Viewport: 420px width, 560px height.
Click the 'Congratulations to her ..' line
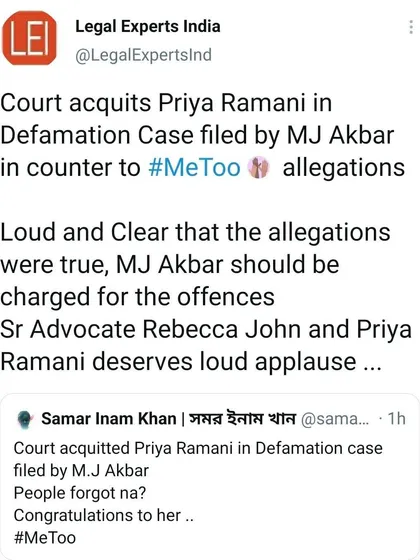pos(104,515)
